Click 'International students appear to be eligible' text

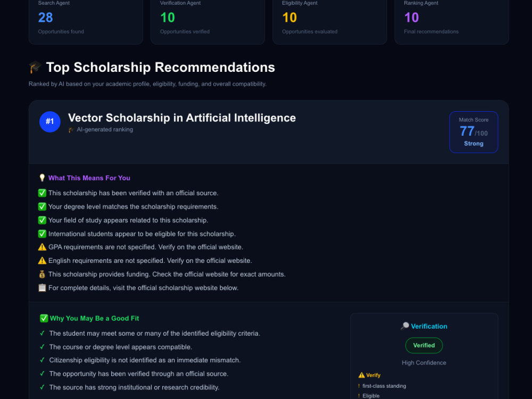click(x=142, y=234)
